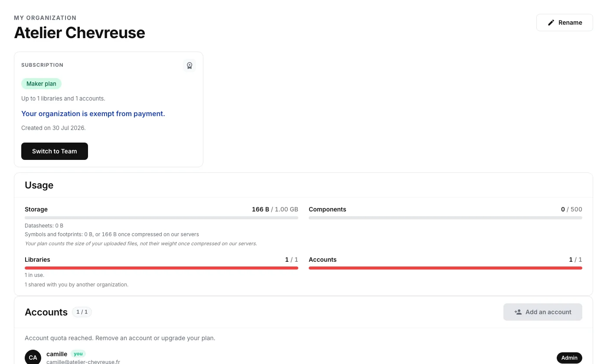Image resolution: width=607 pixels, height=364 pixels.
Task: Click the Add an account button
Action: pos(543,312)
